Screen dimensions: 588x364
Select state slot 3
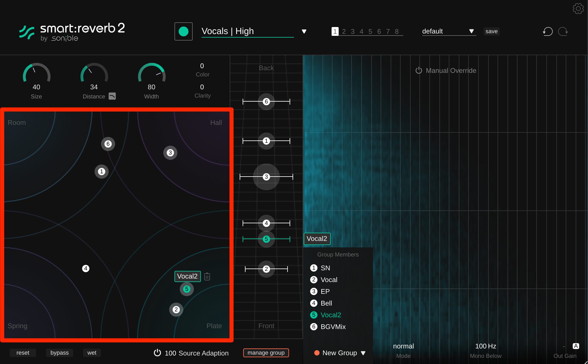pyautogui.click(x=353, y=31)
